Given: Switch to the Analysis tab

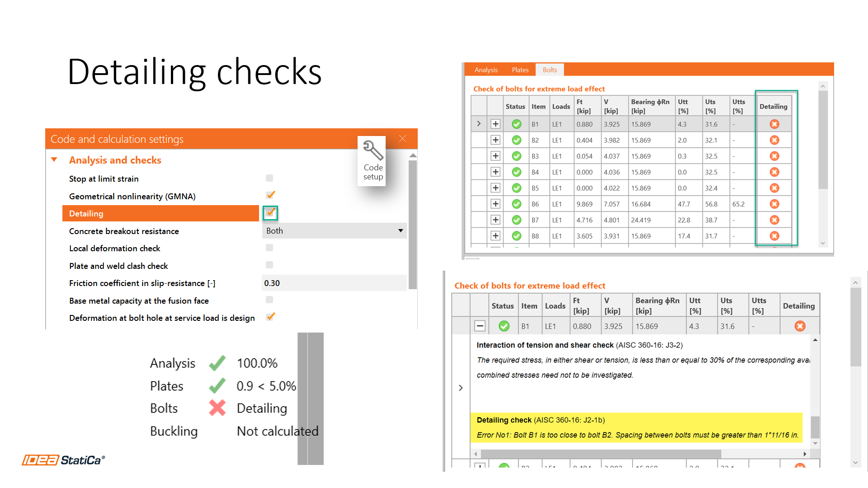Looking at the screenshot, I should pos(486,70).
